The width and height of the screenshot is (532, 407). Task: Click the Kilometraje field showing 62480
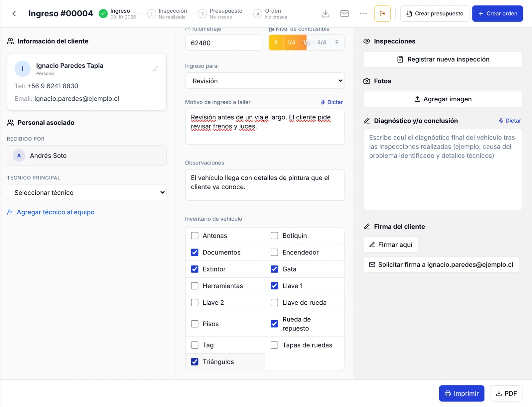pos(223,43)
